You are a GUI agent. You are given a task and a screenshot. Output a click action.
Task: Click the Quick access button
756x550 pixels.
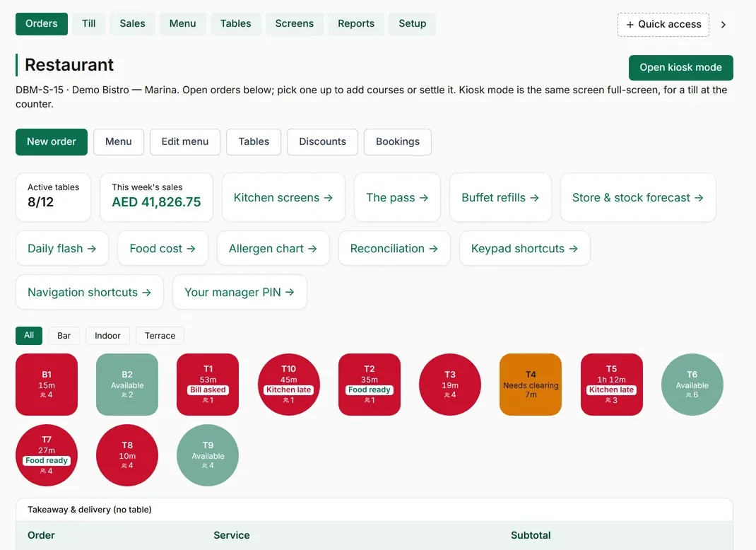pos(663,25)
